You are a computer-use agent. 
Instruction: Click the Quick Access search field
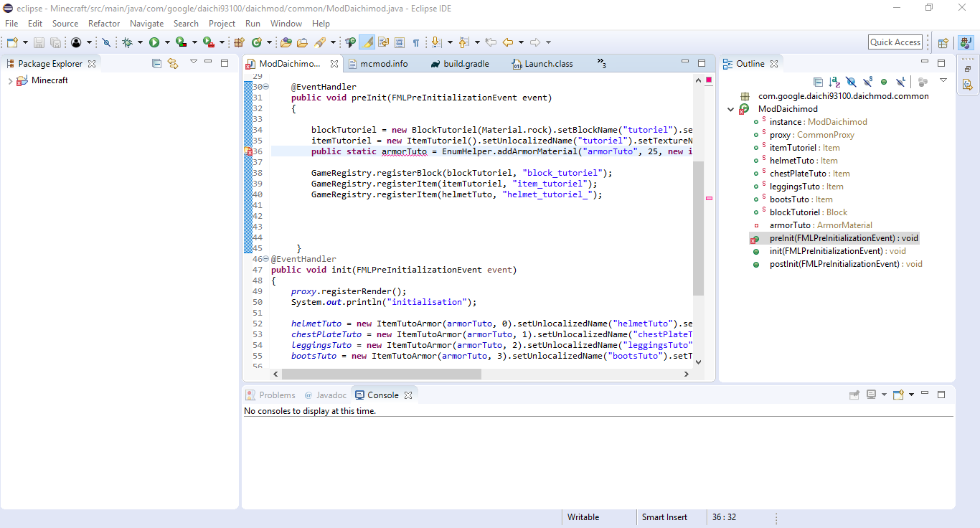point(895,42)
